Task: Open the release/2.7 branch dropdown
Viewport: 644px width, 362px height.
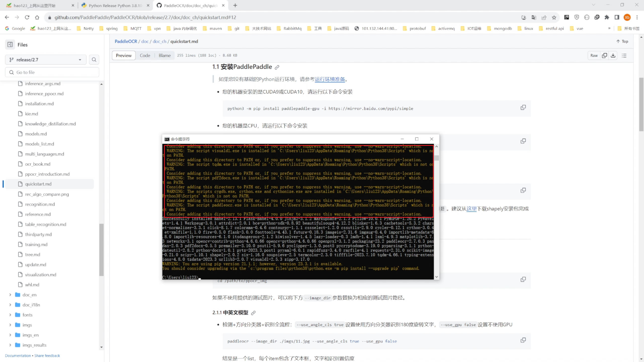Action: tap(46, 60)
